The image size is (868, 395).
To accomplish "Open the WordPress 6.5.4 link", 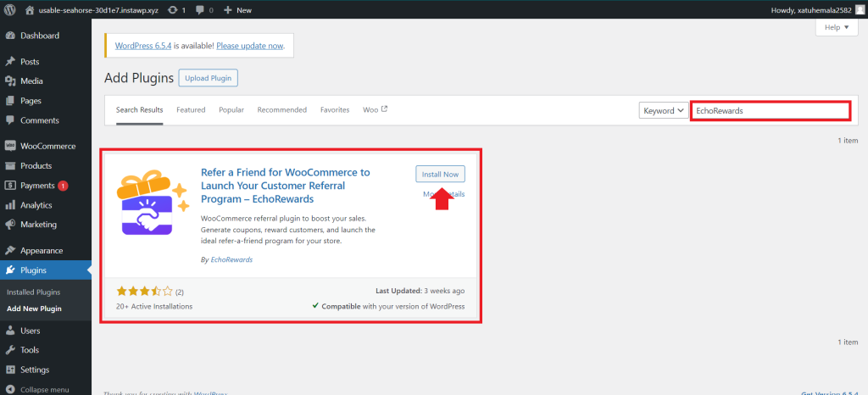I will click(143, 46).
